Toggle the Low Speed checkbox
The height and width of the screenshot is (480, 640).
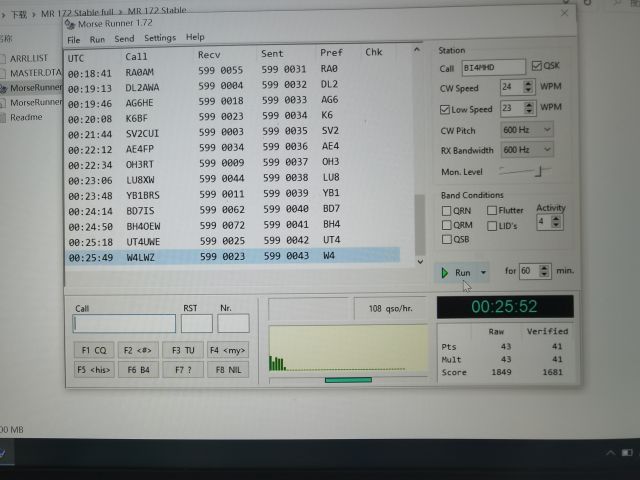(x=444, y=109)
